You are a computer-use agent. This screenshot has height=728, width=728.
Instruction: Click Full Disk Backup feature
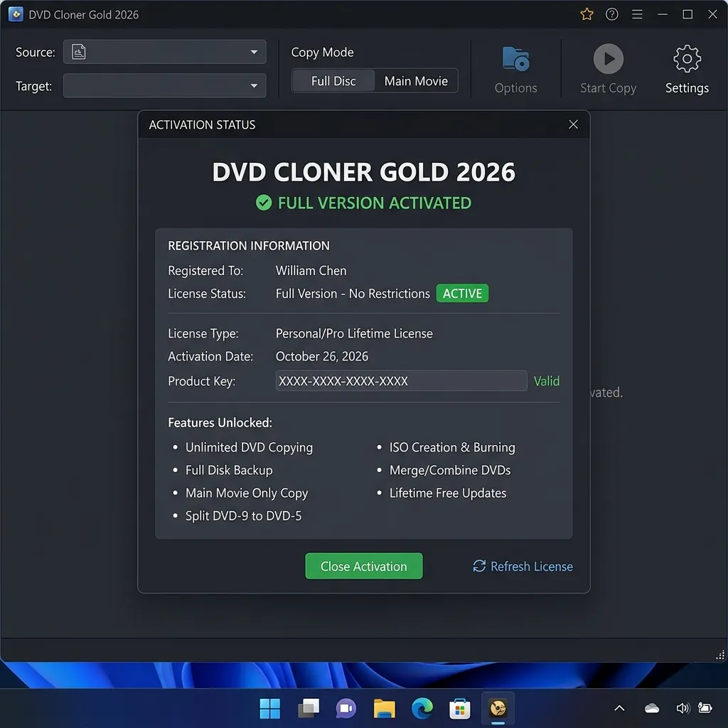[229, 471]
